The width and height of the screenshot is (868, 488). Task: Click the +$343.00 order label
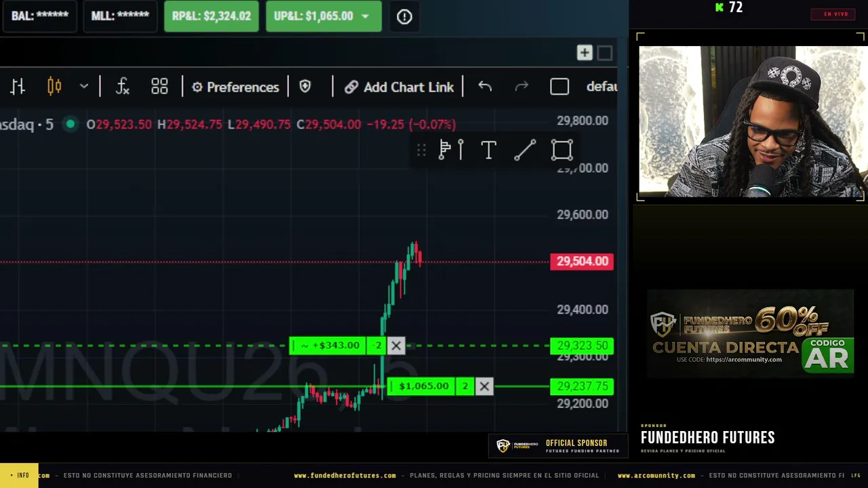tap(328, 346)
